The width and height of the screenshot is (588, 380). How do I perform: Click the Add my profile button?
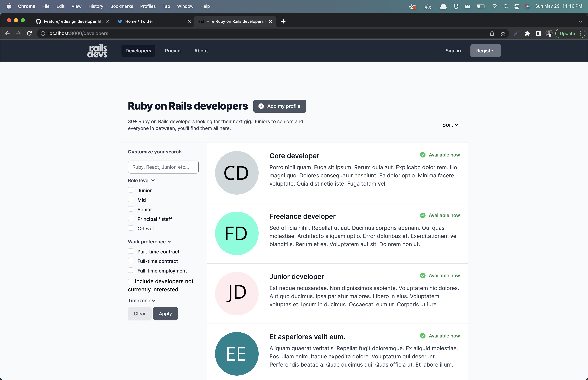[x=279, y=106]
